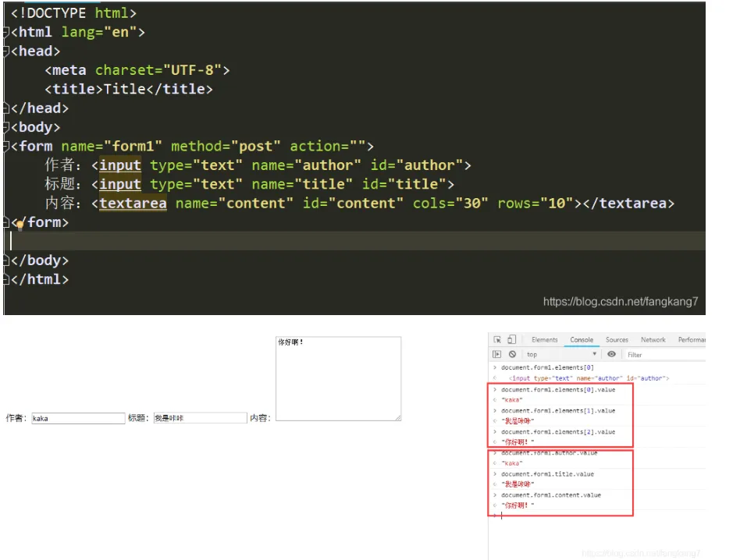740x560 pixels.
Task: Click the "我是咔咔" result under title.value
Action: coord(518,484)
